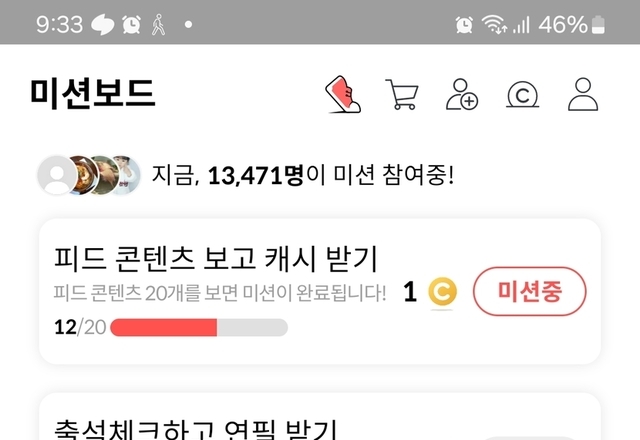
Task: Click the 12/20 mission progress bar
Action: pyautogui.click(x=199, y=328)
